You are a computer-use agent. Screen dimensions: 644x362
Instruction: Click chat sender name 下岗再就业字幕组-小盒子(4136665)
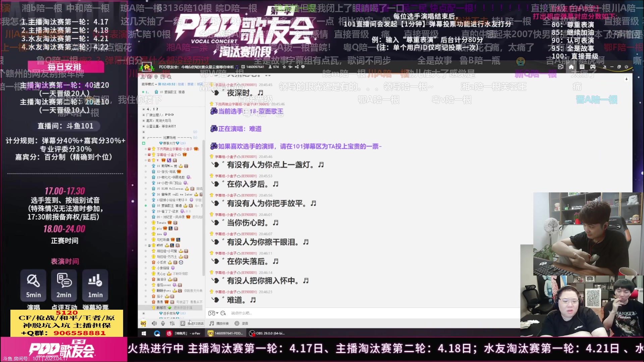click(242, 104)
